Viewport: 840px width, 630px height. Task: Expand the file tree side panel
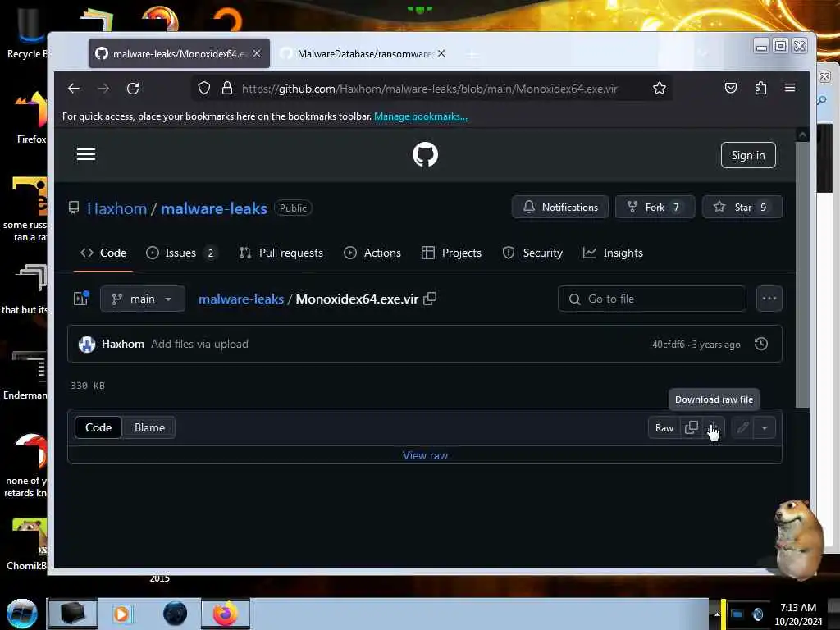tap(81, 299)
